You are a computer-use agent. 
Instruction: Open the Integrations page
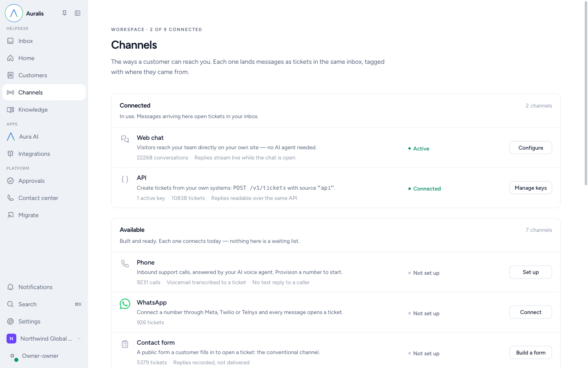[44, 154]
